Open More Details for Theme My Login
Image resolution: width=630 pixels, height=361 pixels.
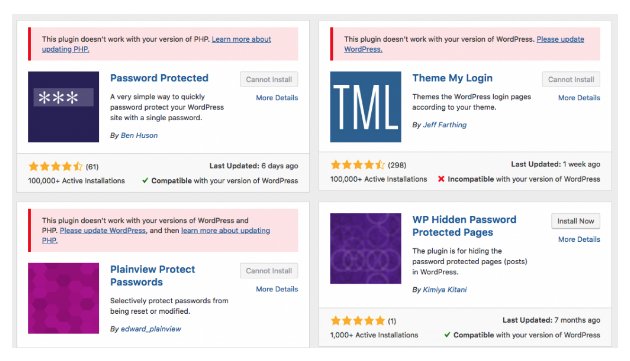(x=579, y=98)
